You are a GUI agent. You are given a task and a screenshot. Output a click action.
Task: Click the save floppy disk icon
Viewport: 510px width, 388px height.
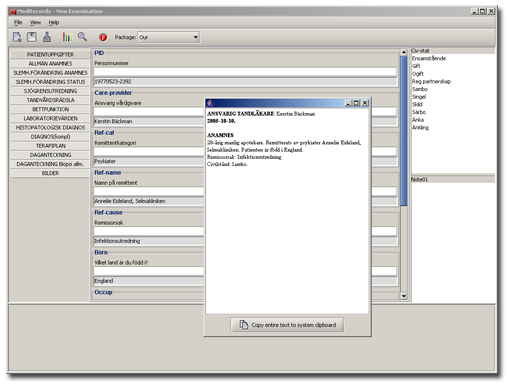point(32,37)
